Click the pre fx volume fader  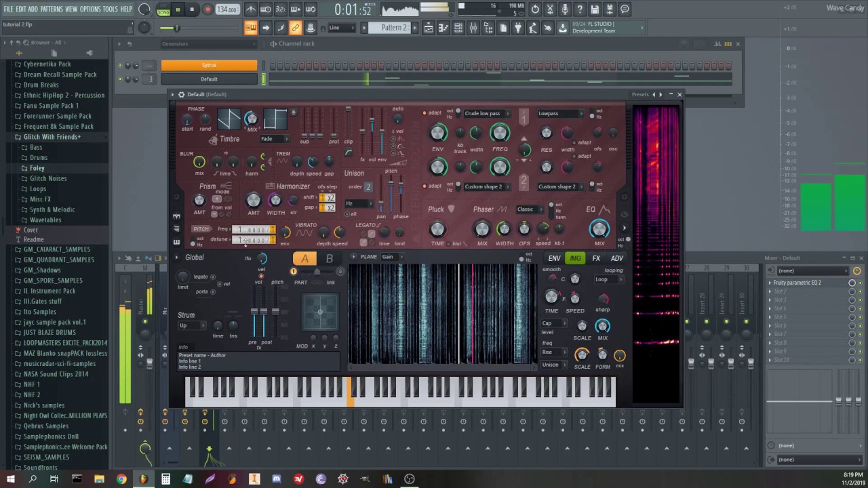254,313
